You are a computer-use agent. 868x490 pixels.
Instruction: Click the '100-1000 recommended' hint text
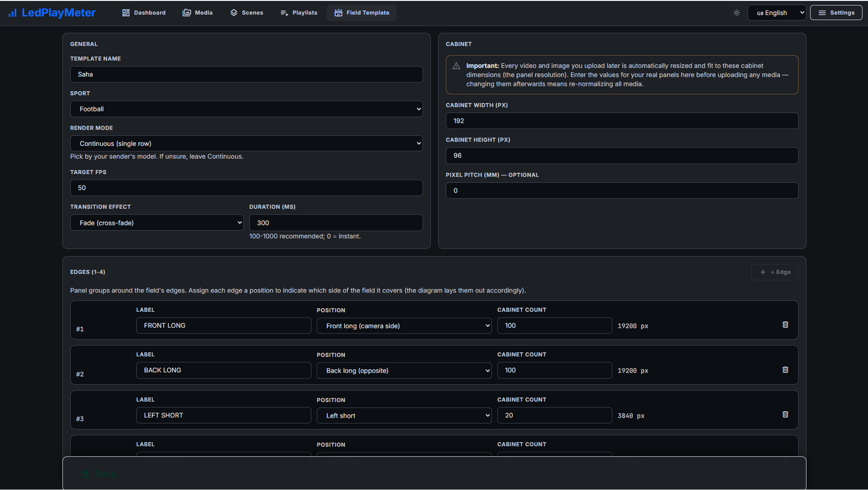tap(305, 236)
